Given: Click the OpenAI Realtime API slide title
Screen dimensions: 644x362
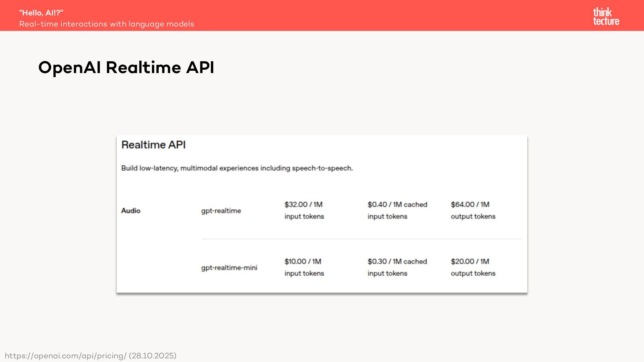Looking at the screenshot, I should click(x=126, y=67).
